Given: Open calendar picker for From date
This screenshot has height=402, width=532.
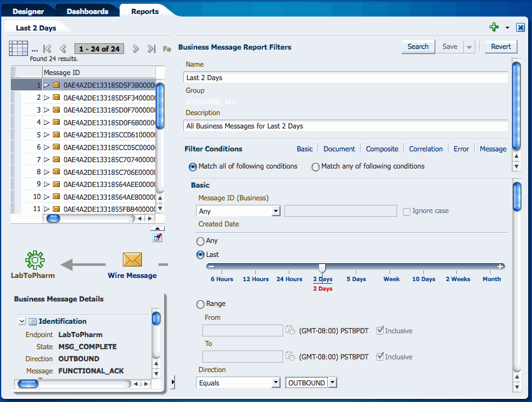Looking at the screenshot, I should (x=290, y=329).
